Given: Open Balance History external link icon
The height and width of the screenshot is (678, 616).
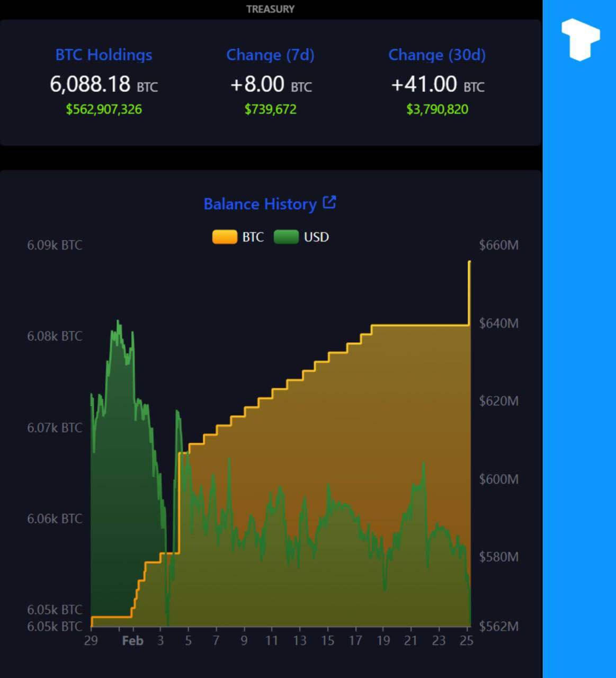Looking at the screenshot, I should (x=329, y=202).
